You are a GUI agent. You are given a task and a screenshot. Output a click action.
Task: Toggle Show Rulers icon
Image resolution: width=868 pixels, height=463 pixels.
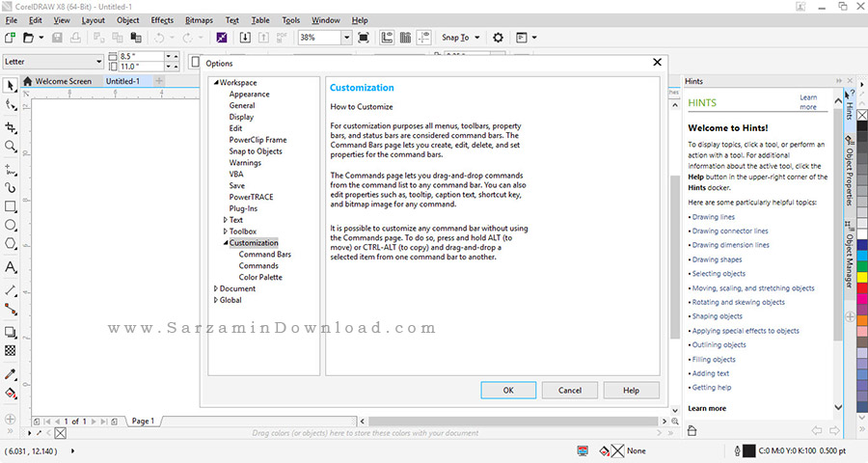coord(387,38)
